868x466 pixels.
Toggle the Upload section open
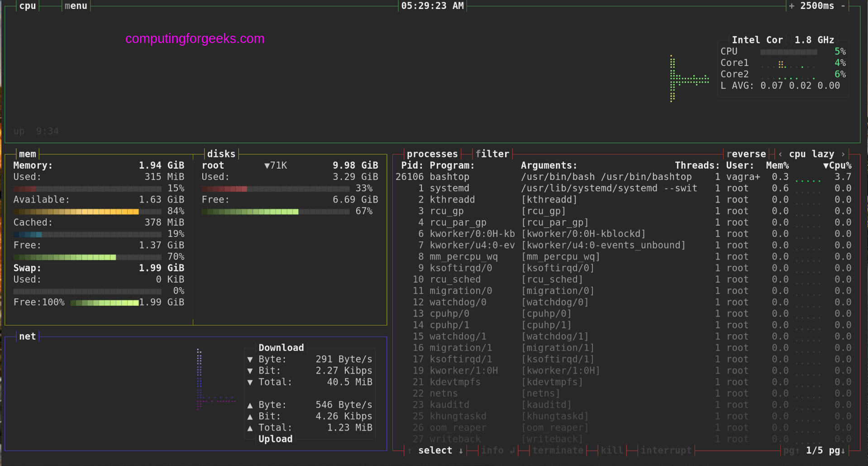point(275,438)
